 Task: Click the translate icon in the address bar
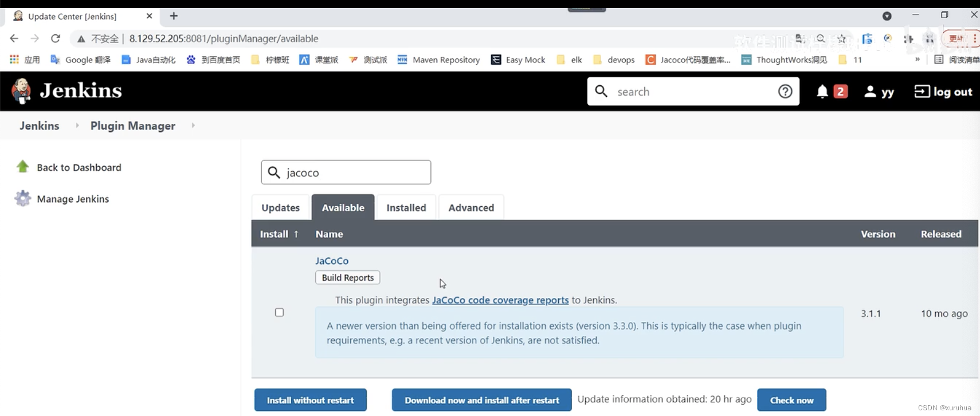(x=800, y=39)
